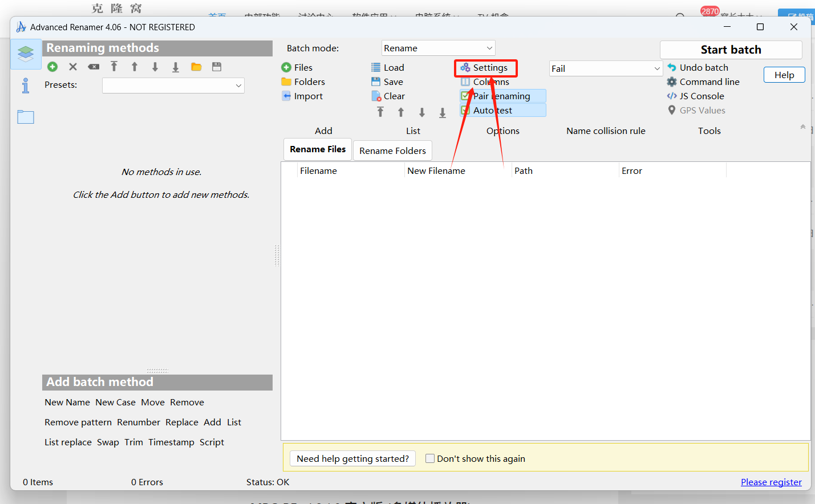This screenshot has height=504, width=815.
Task: Add the List batch method
Action: coord(234,422)
